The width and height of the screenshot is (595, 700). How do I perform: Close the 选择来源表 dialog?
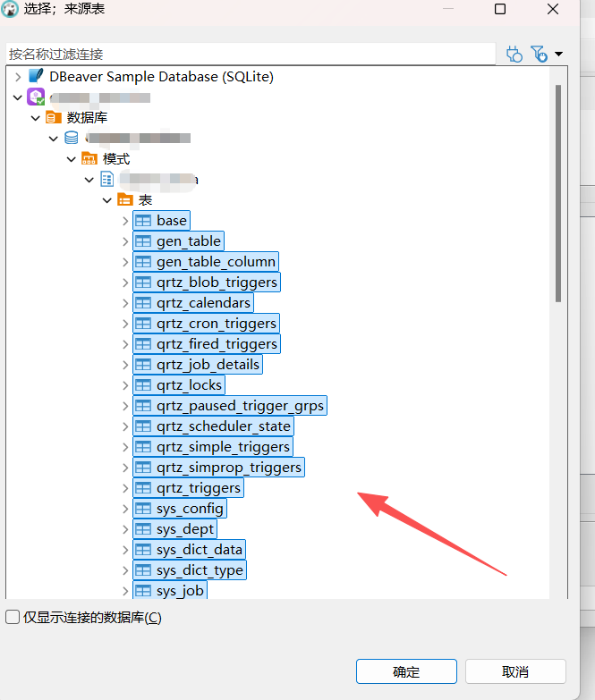[x=553, y=9]
